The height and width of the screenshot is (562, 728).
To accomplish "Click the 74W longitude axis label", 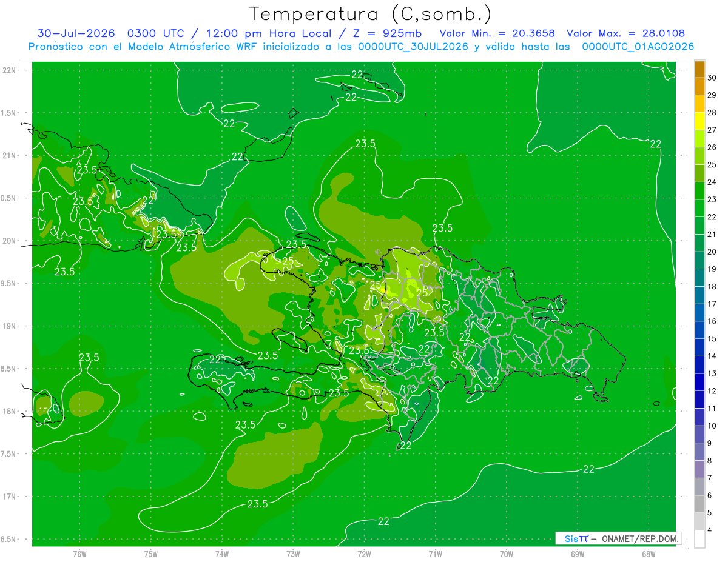I will [222, 554].
